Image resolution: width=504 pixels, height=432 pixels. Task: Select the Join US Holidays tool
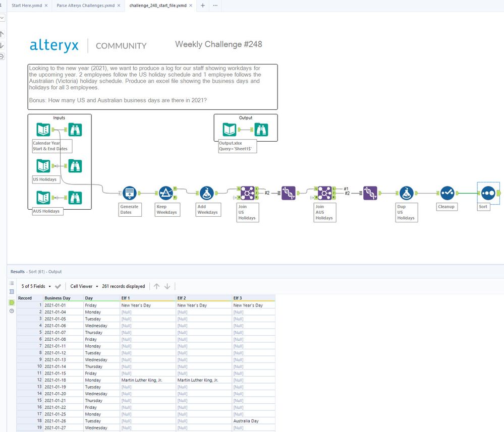point(248,193)
